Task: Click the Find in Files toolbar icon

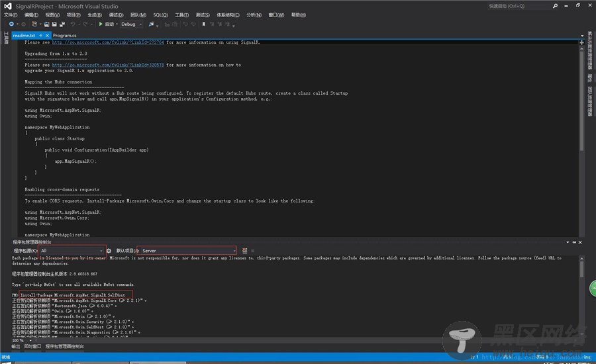Action: tap(151, 24)
